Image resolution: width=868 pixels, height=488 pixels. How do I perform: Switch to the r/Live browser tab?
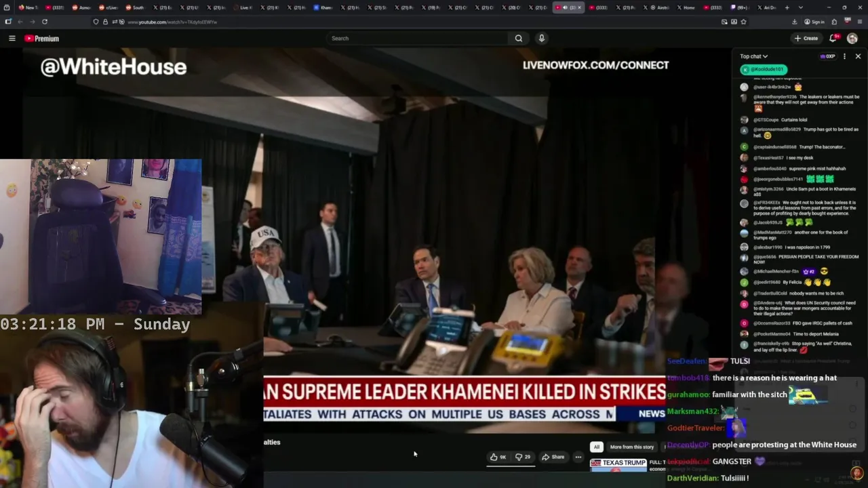108,7
